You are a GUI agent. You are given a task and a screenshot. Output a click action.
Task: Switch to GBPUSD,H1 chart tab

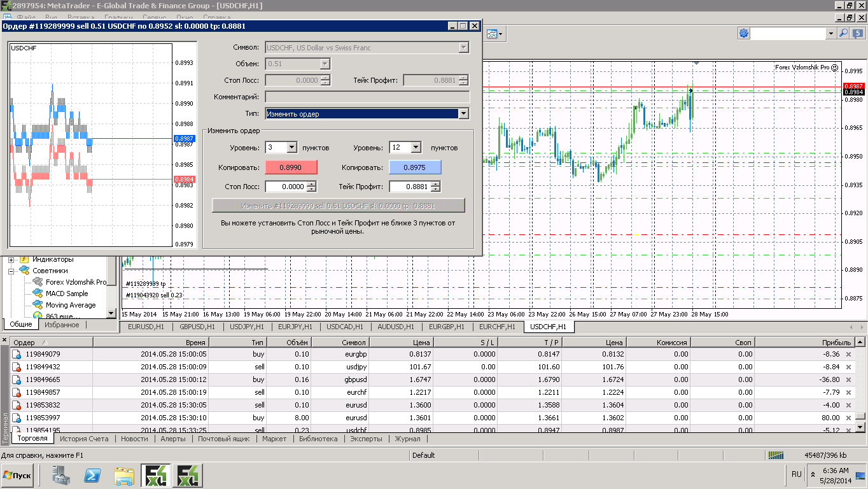tap(198, 327)
